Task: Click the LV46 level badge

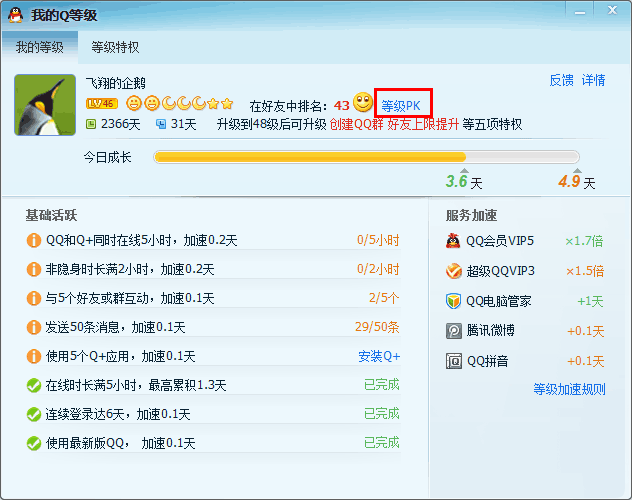Action: pos(102,104)
